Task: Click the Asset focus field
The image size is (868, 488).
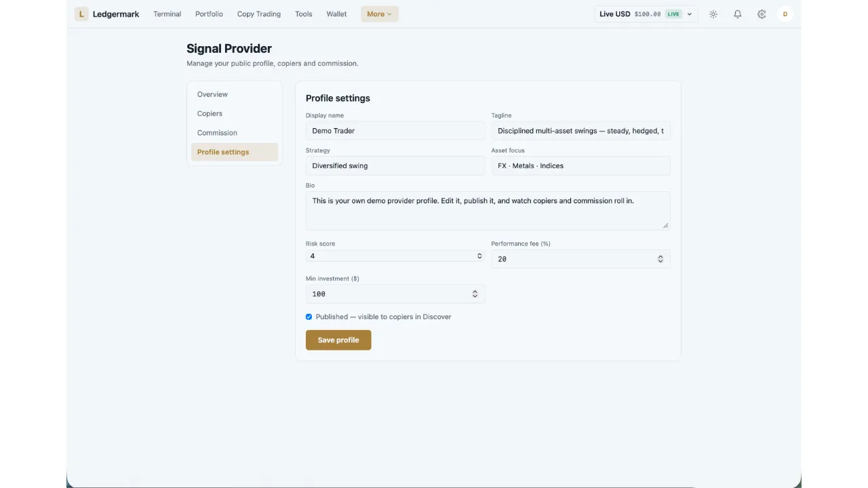Action: 580,165
